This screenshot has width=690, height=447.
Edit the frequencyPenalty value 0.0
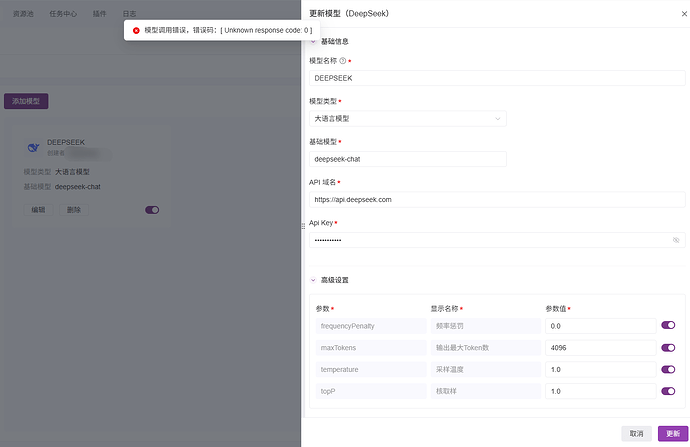[600, 326]
